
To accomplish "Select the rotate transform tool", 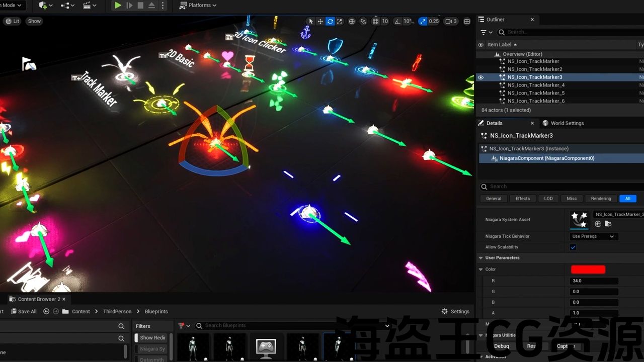I will coord(330,21).
